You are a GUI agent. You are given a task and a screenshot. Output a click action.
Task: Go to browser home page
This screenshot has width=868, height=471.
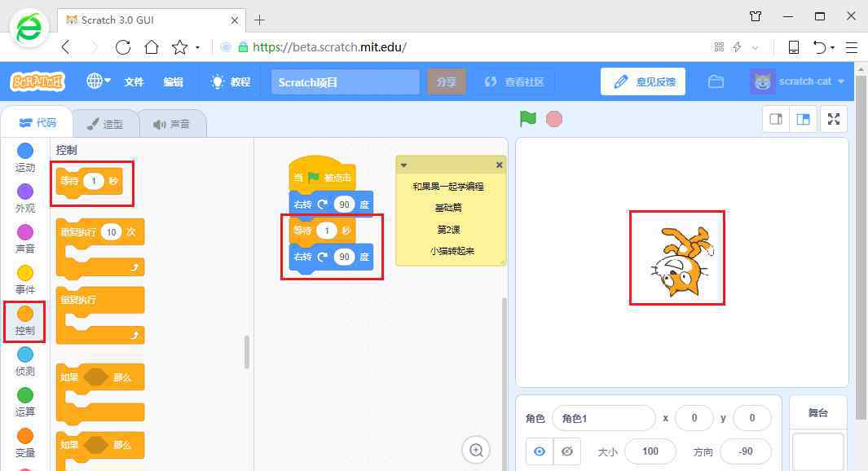(x=151, y=47)
